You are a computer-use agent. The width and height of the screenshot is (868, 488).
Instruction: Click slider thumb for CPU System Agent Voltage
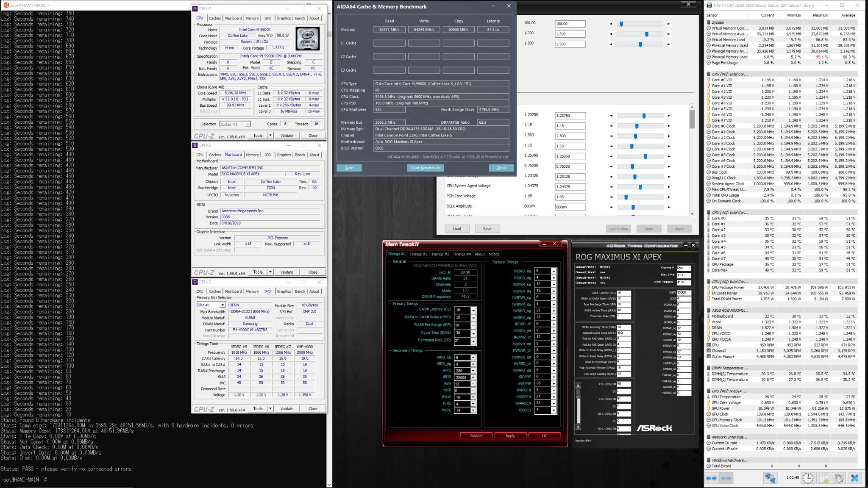pyautogui.click(x=640, y=187)
